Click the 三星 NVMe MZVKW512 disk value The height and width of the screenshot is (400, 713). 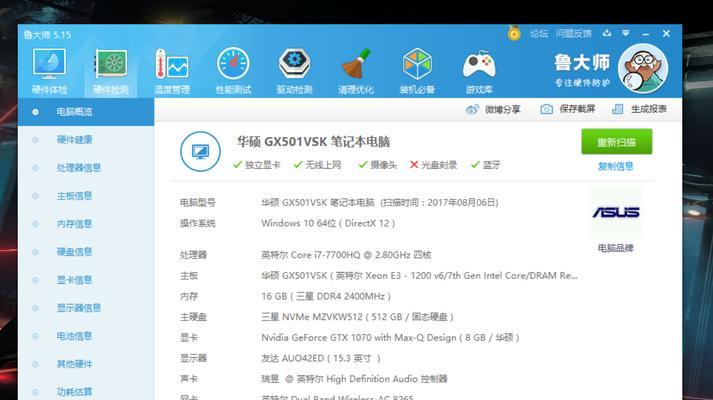[357, 317]
